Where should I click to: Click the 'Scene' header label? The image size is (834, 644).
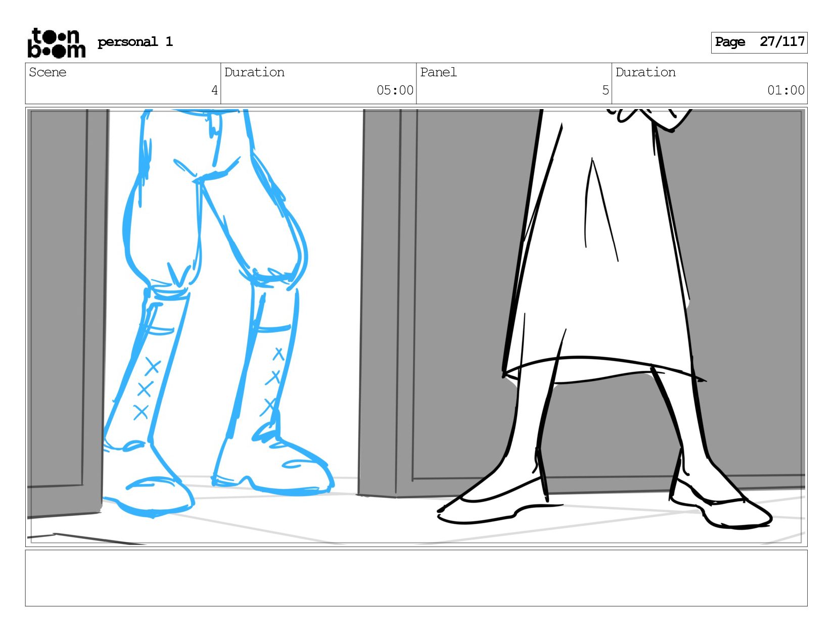[48, 72]
